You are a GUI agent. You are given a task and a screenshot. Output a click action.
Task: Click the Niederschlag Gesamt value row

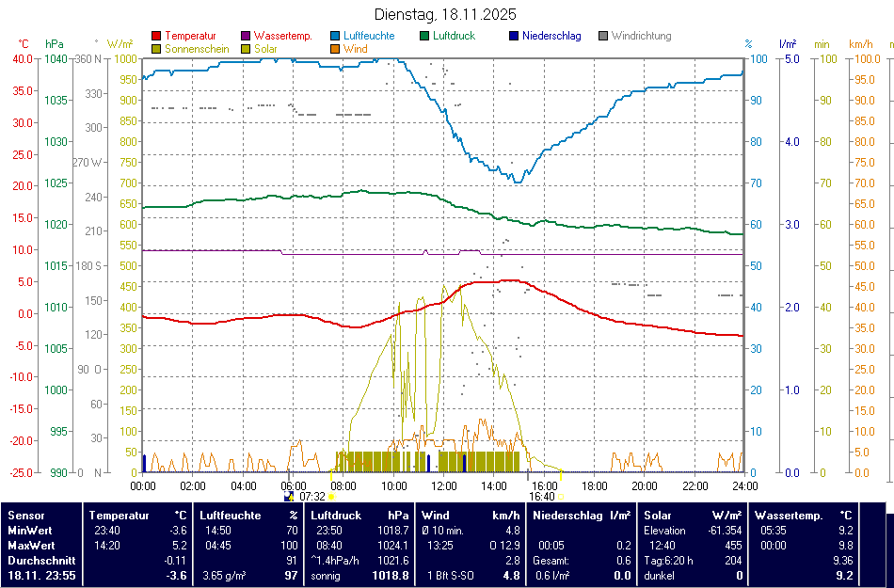[x=582, y=560]
